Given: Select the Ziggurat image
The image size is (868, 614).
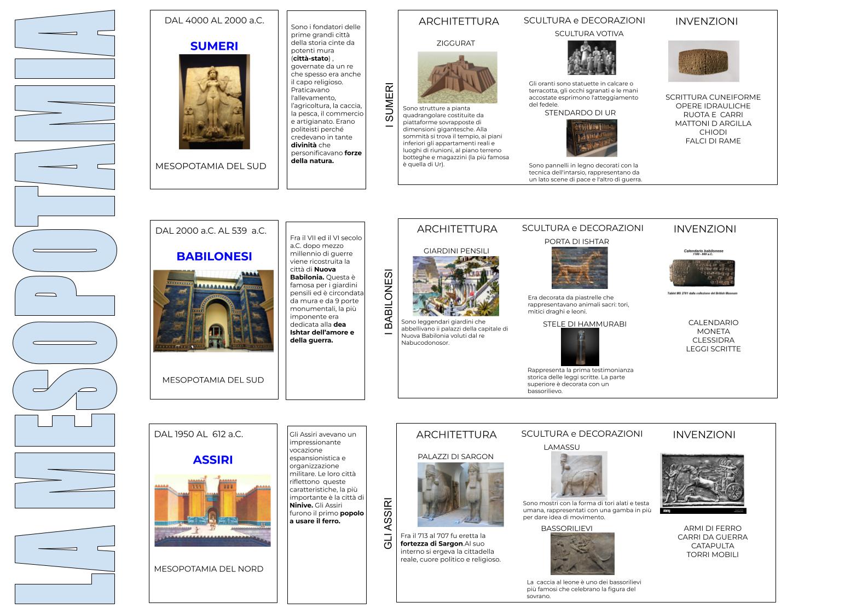Looking at the screenshot, I should (457, 77).
